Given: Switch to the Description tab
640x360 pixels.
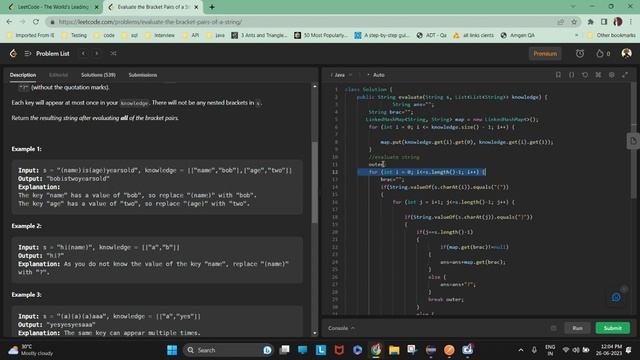Looking at the screenshot, I should [23, 75].
